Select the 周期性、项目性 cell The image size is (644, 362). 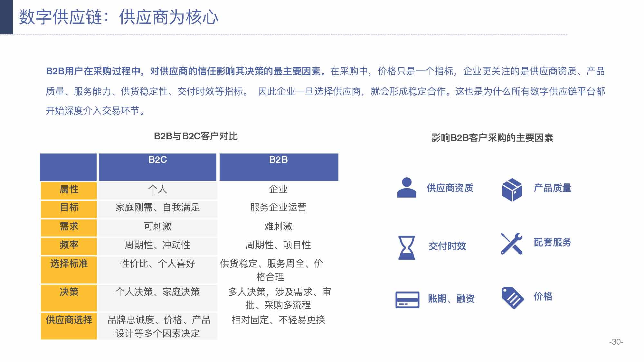pos(279,246)
